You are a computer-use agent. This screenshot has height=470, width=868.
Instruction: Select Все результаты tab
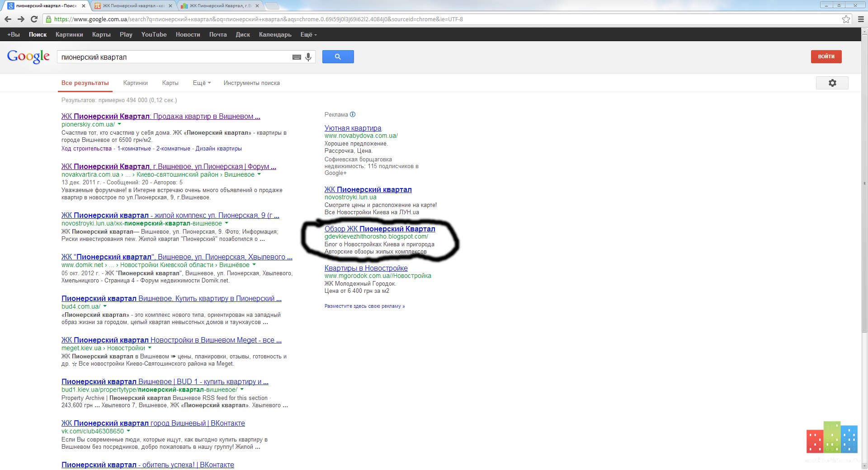point(85,83)
